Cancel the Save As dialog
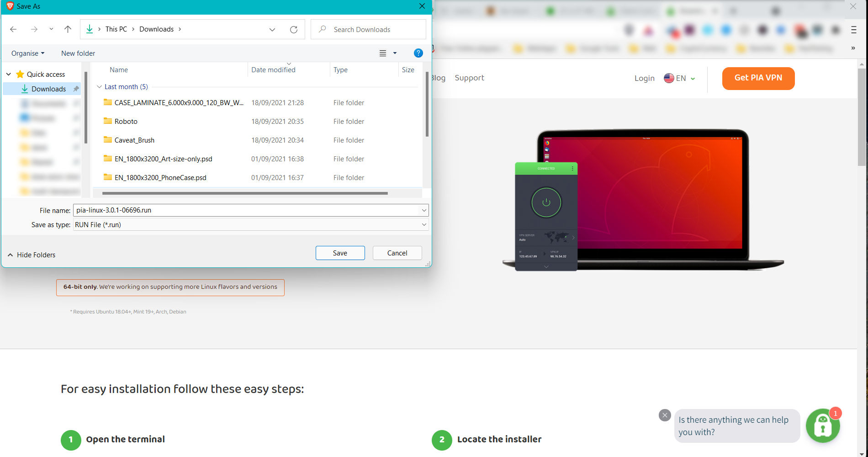Image resolution: width=868 pixels, height=457 pixels. tap(397, 253)
